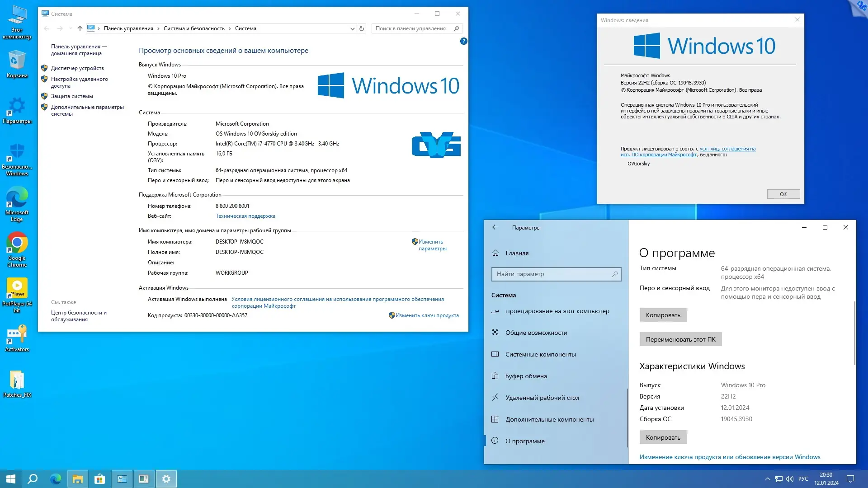Click OK in Windows сведения dialog
Viewport: 868px width, 488px height.
click(783, 194)
